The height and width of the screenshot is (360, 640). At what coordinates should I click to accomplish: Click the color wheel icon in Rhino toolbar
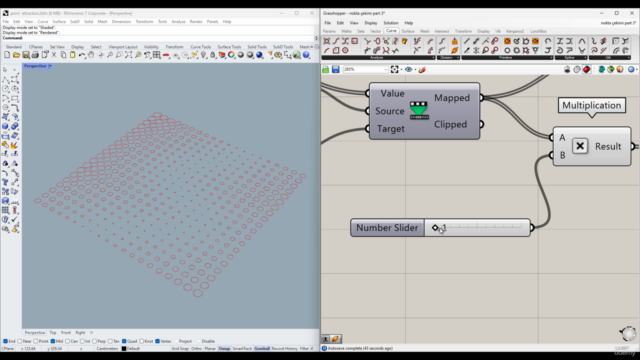[231, 55]
